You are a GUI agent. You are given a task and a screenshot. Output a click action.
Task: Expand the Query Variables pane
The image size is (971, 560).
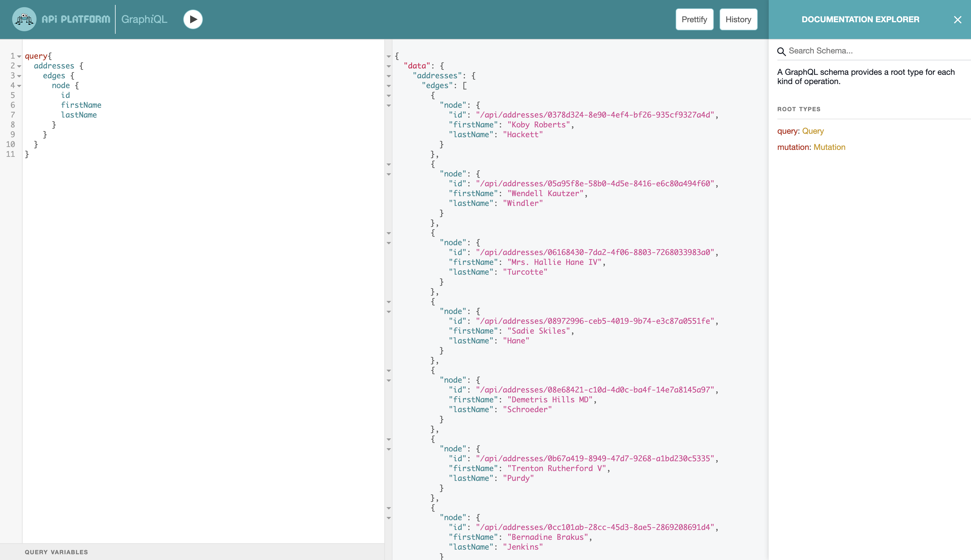pyautogui.click(x=56, y=552)
